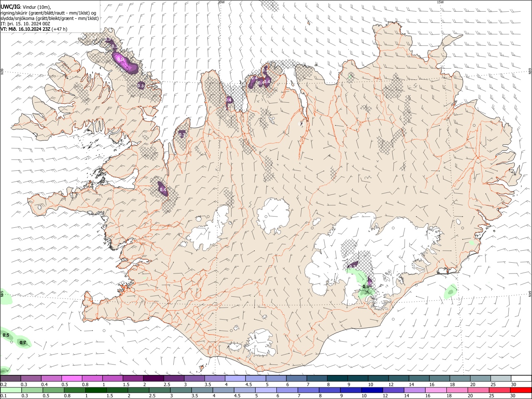Viewport: 532px width, 399px height.
Task: Pick the navy blue 10–12 rain legend swatch
Action: click(372, 390)
